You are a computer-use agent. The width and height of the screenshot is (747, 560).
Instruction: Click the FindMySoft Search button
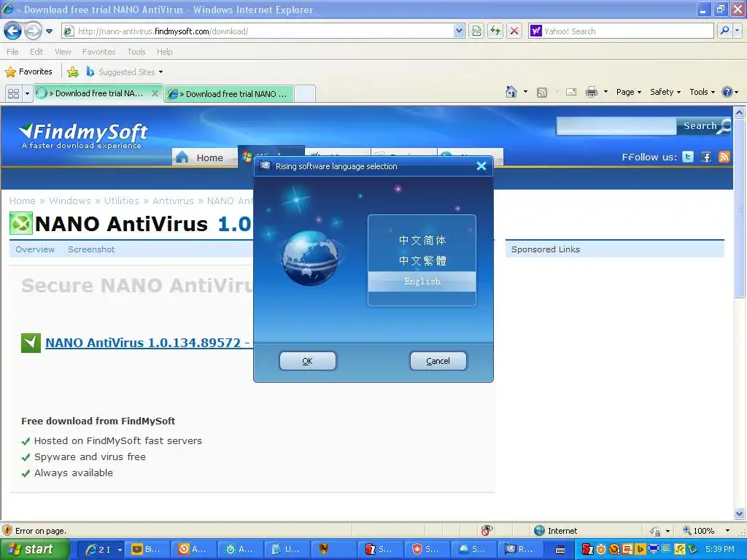(x=704, y=126)
